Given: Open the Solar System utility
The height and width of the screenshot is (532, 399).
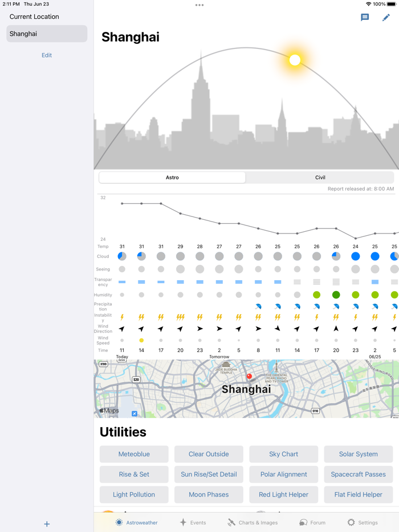Looking at the screenshot, I should click(x=359, y=454).
